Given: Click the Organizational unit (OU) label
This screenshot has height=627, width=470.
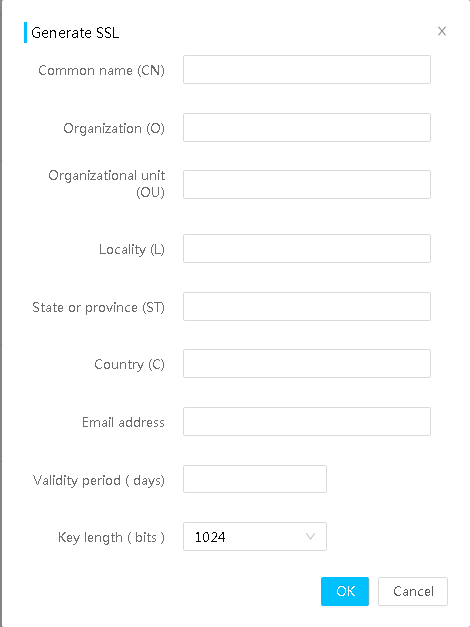Looking at the screenshot, I should (106, 184).
